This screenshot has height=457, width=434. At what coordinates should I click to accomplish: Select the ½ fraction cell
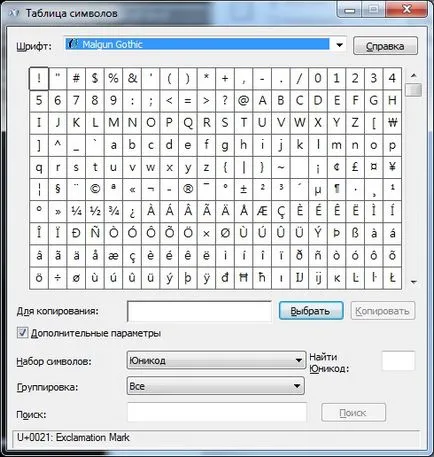pyautogui.click(x=95, y=211)
